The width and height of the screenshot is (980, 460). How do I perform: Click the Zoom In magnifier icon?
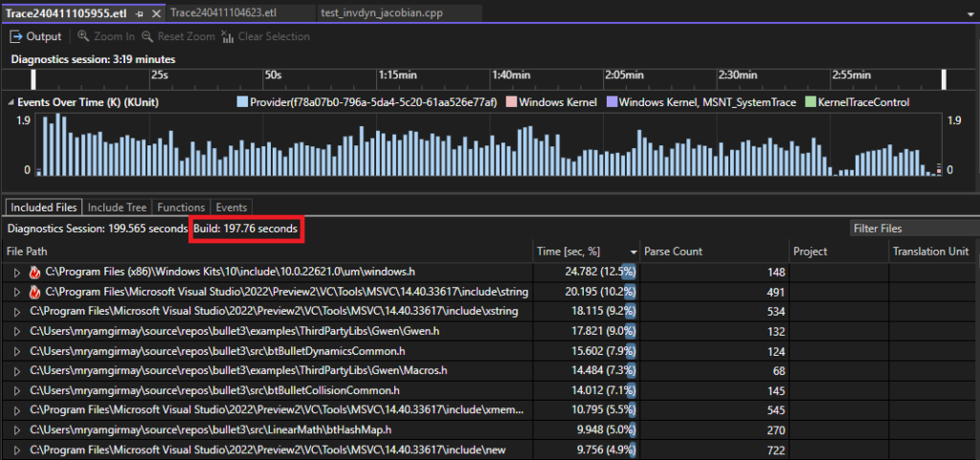coord(82,36)
